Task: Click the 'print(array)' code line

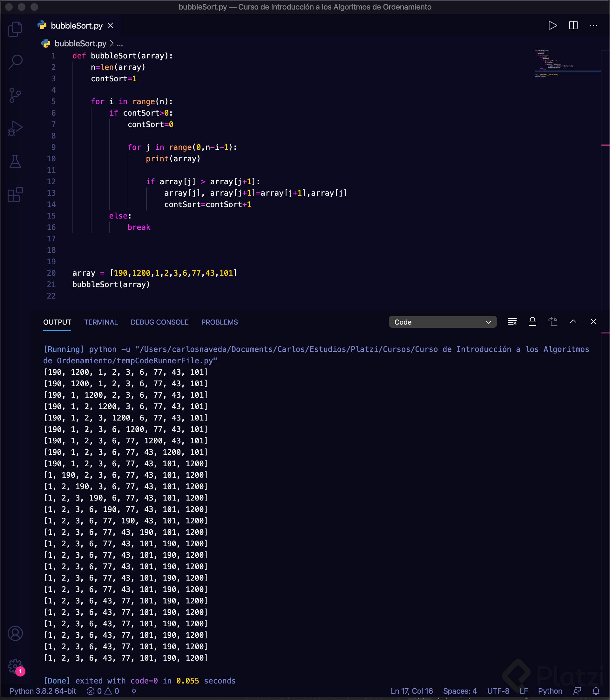Action: [173, 158]
